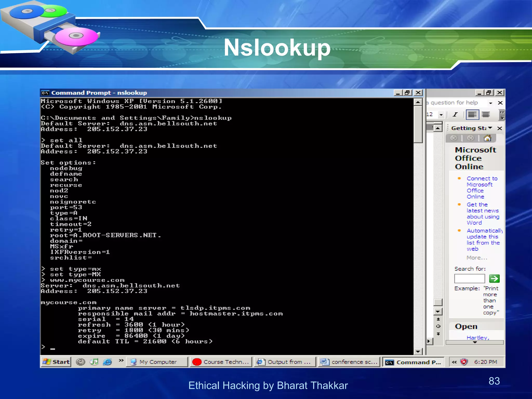Viewport: 532px width, 399px height.
Task: Click the media player quick launch icon
Action: 94,362
